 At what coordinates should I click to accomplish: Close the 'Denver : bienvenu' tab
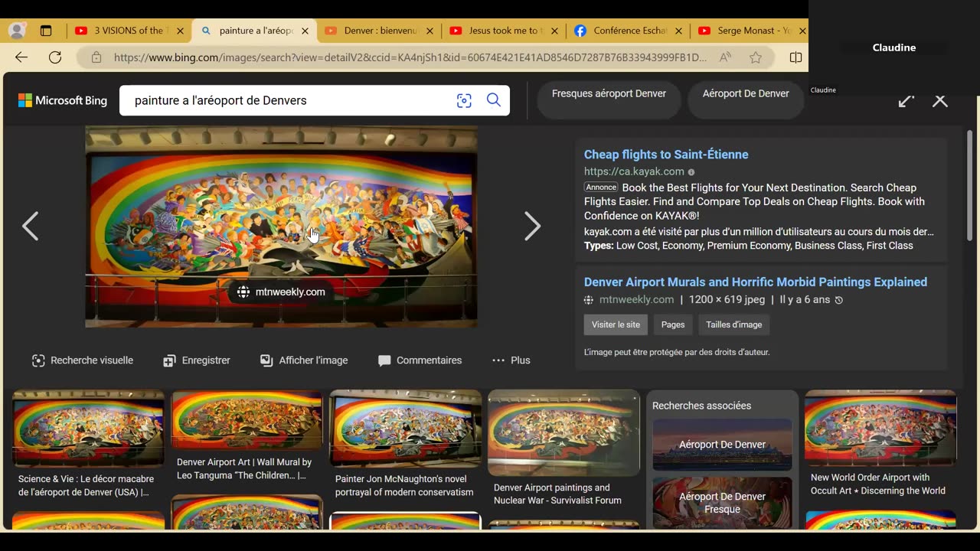430,31
